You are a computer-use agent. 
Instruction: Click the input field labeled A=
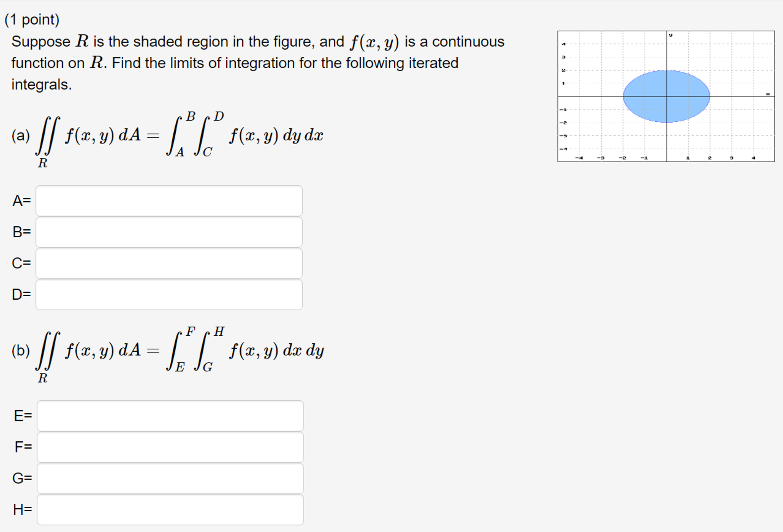point(168,201)
